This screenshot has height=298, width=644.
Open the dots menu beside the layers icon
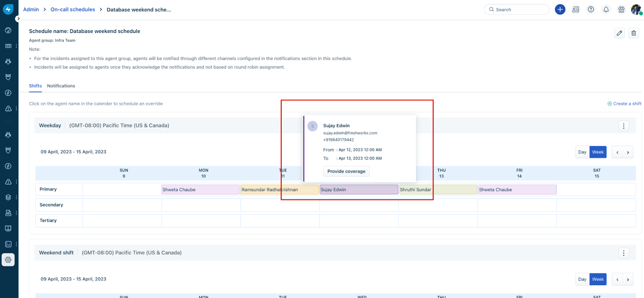pyautogui.click(x=16, y=197)
